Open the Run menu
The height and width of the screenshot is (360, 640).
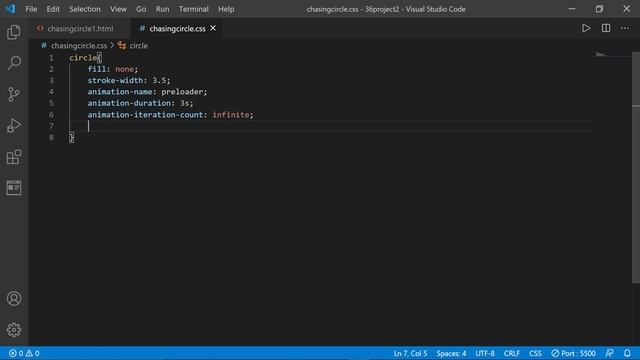tap(162, 9)
